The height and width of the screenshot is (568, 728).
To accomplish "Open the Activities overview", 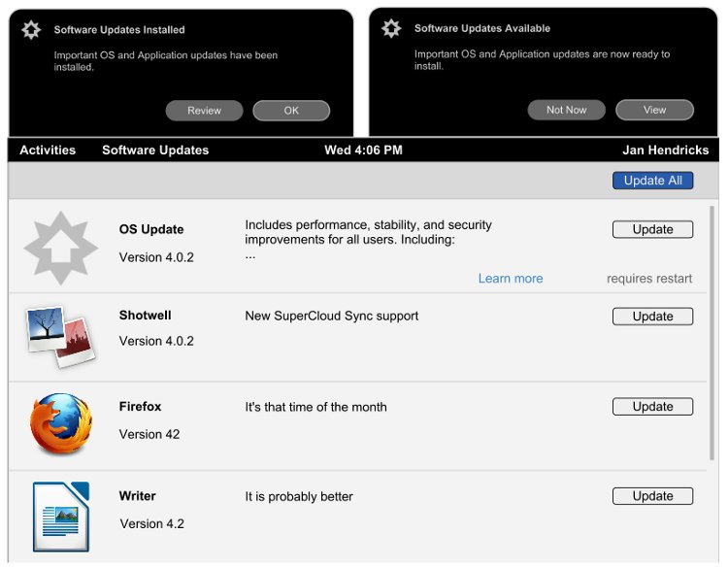I will click(48, 150).
